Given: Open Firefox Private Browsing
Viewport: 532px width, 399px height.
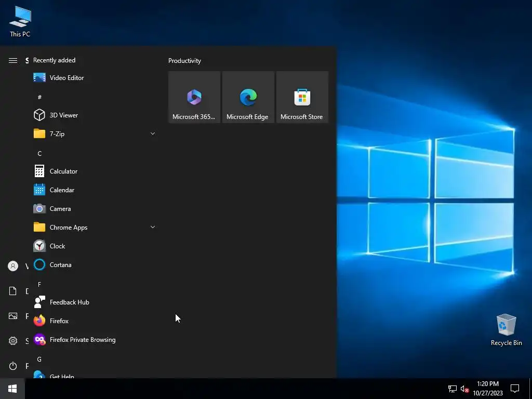Looking at the screenshot, I should 95,340.
